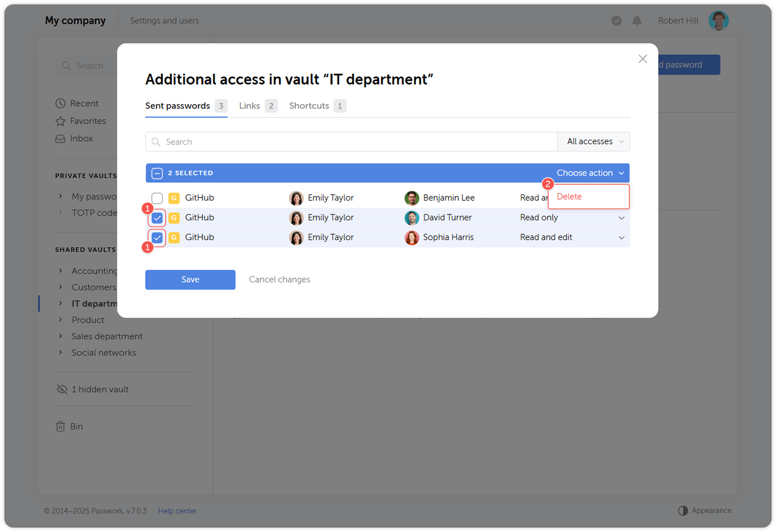Click the Appearance theme icon
The image size is (776, 532).
point(683,510)
